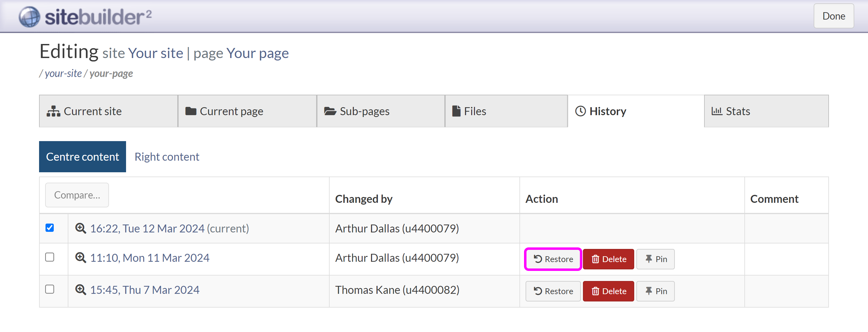
Task: Select the Right content section
Action: [167, 157]
